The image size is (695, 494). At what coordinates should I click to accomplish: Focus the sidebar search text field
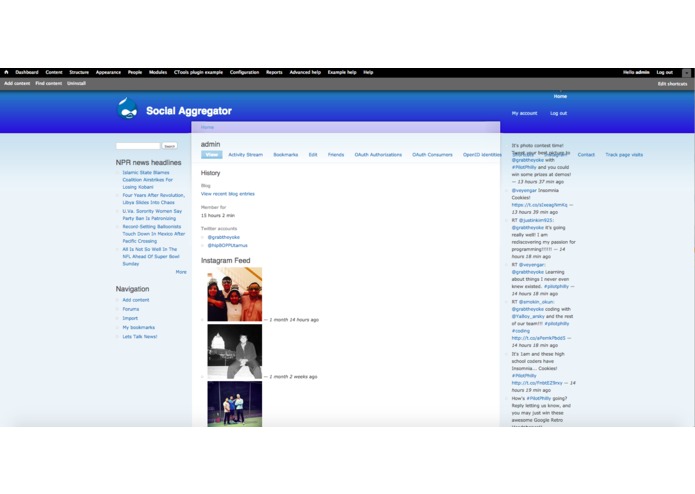click(138, 146)
